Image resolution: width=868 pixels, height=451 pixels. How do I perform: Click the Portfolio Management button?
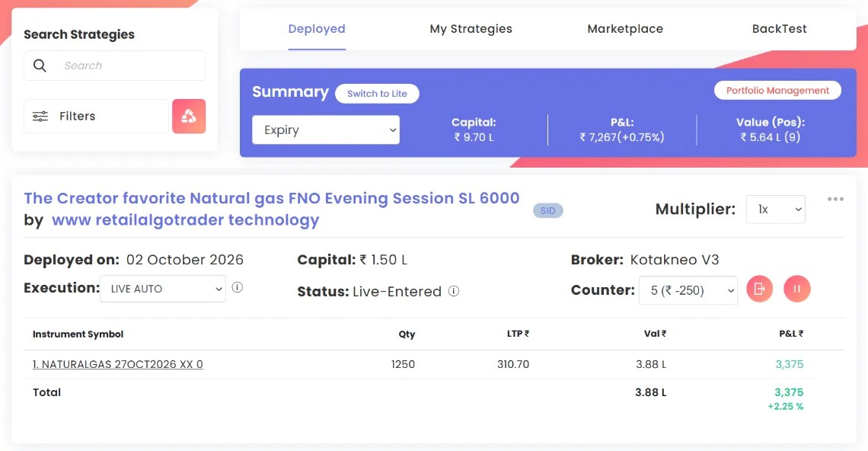pos(777,91)
